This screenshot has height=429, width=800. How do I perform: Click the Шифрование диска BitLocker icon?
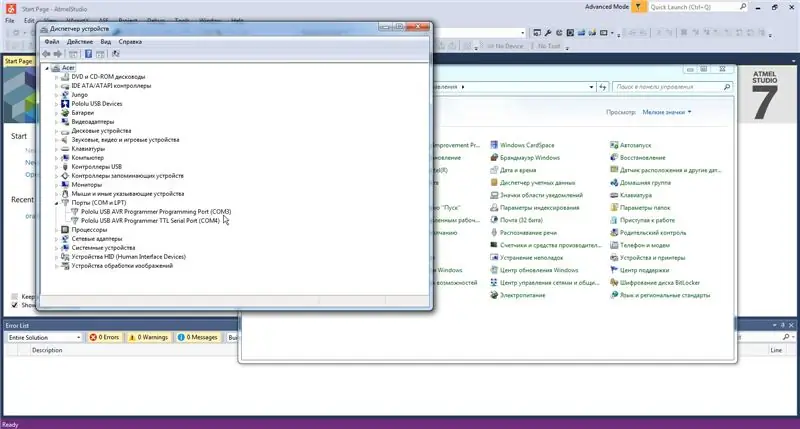[614, 283]
